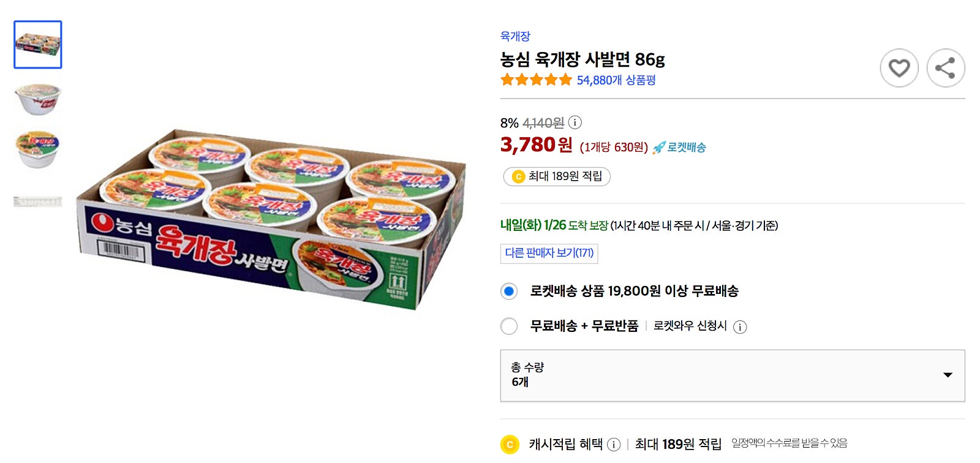The width and height of the screenshot is (980, 463).
Task: Open info icon beside 캐시적립 혜택
Action: (614, 445)
